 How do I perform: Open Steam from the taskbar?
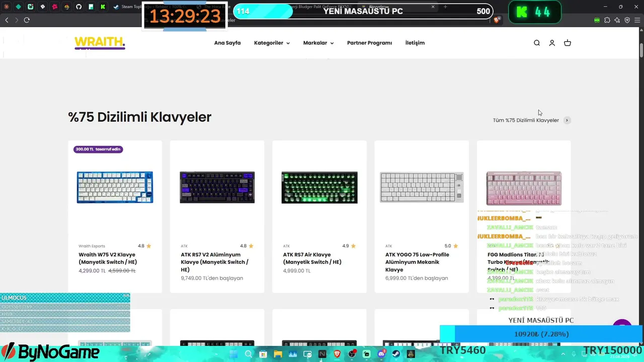click(x=396, y=354)
